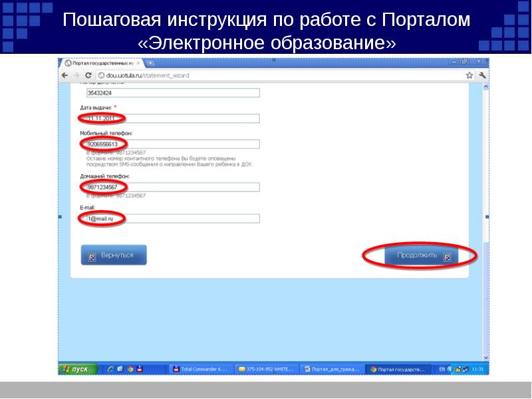532x399 pixels.
Task: Click the Дата выдачи input field
Action: [170, 118]
